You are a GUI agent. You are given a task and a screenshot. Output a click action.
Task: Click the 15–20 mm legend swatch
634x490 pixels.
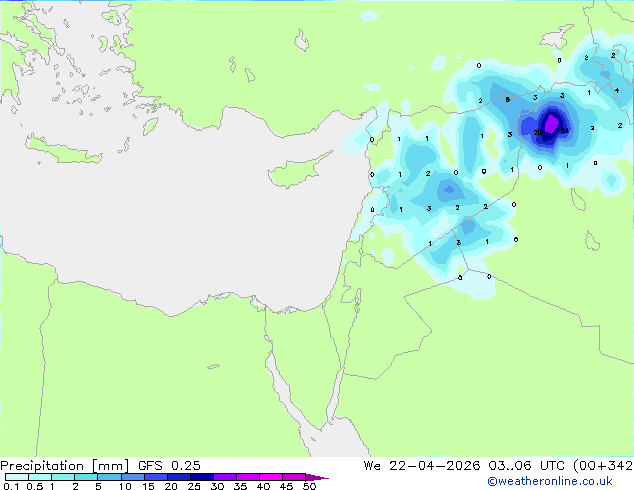click(155, 477)
